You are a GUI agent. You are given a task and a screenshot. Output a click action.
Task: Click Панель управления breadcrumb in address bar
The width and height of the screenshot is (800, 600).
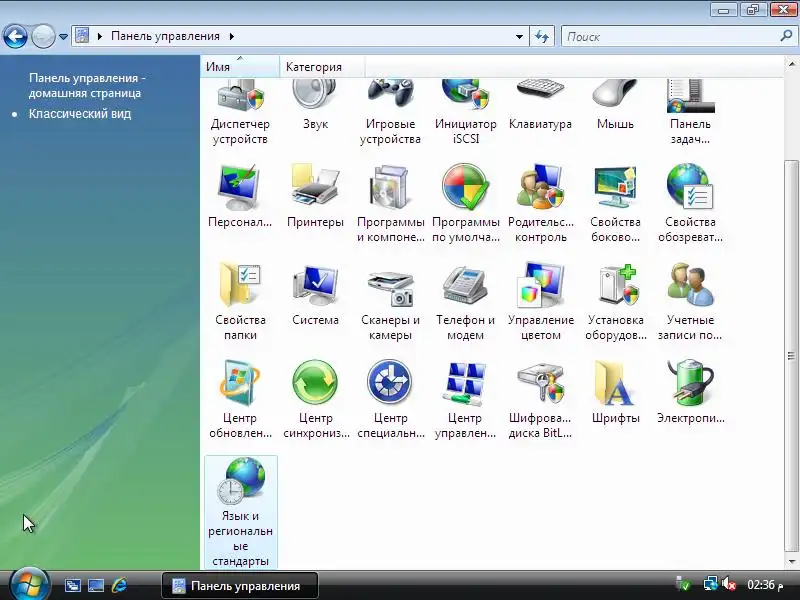(165, 36)
